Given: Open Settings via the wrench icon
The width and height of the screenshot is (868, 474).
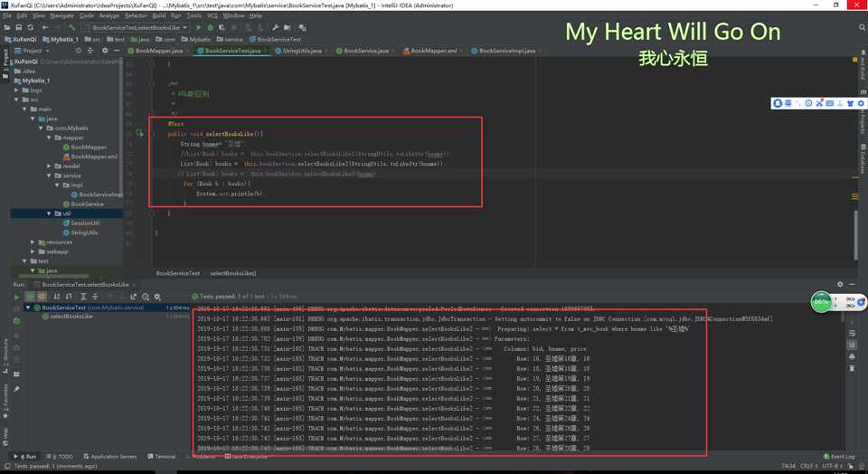Looking at the screenshot, I should 275,27.
